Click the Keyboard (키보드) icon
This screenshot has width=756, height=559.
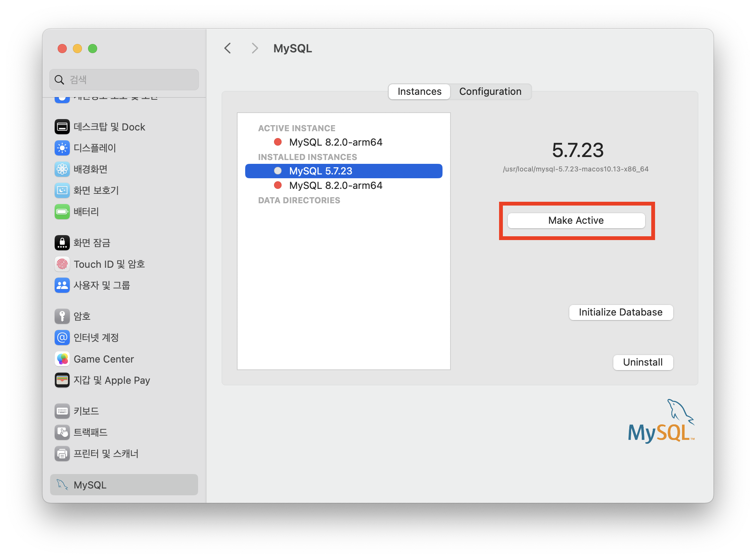62,411
